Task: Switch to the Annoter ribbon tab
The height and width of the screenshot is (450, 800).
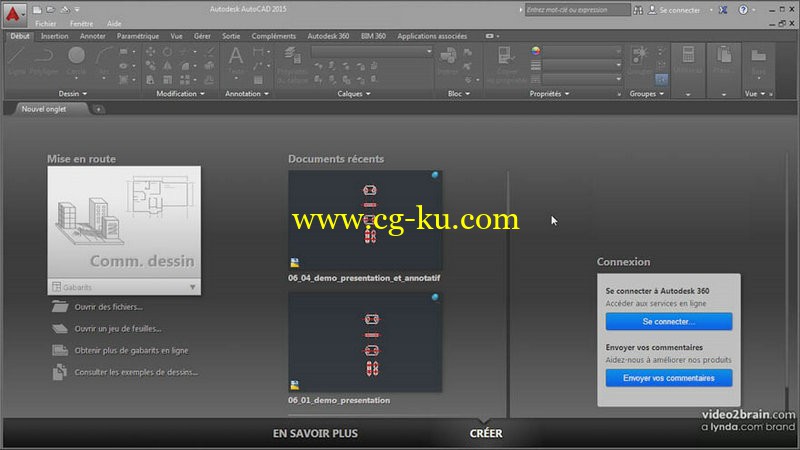Action: pyautogui.click(x=92, y=36)
